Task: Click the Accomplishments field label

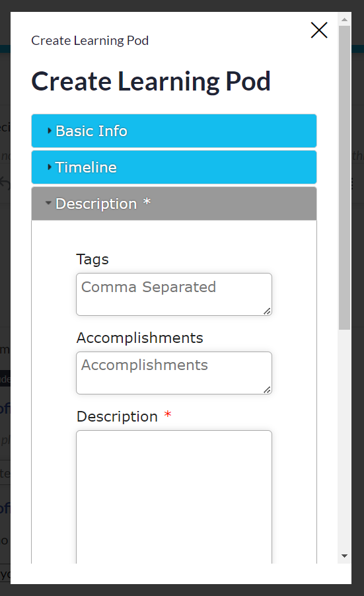Action: coord(140,338)
